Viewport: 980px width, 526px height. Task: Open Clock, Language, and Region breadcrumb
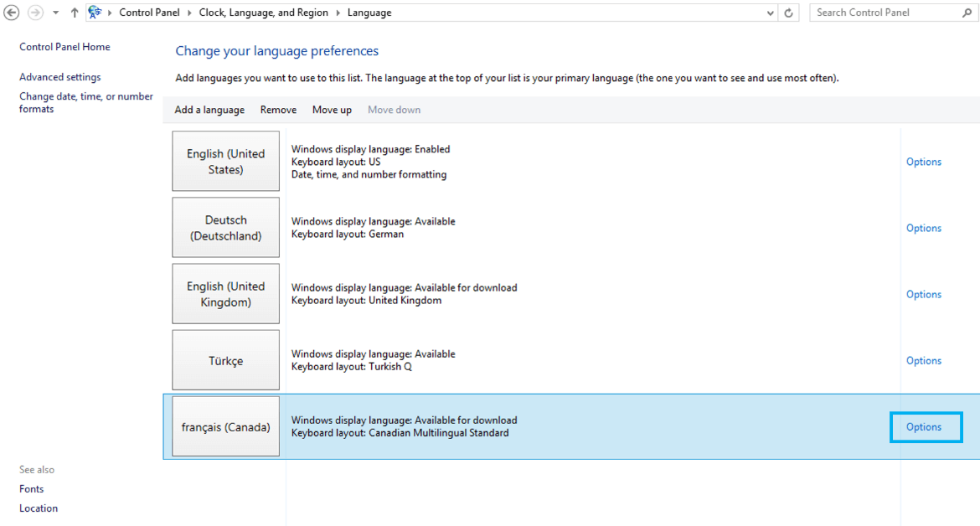pyautogui.click(x=263, y=13)
